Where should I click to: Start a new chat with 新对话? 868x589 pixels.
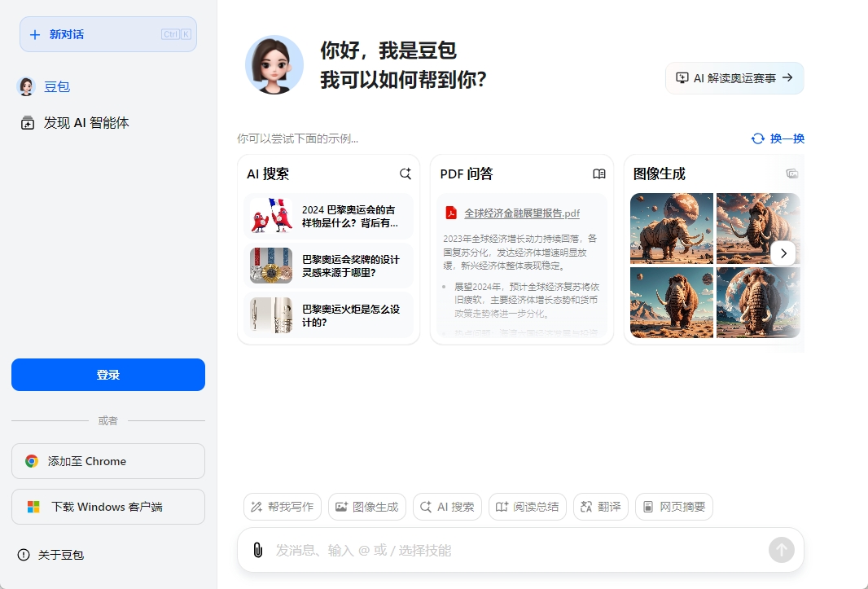pos(108,34)
